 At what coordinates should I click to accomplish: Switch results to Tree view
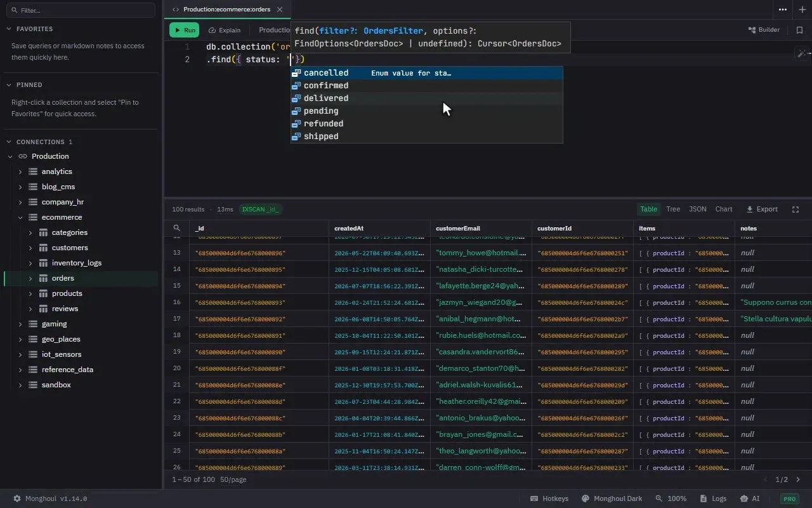pos(673,209)
